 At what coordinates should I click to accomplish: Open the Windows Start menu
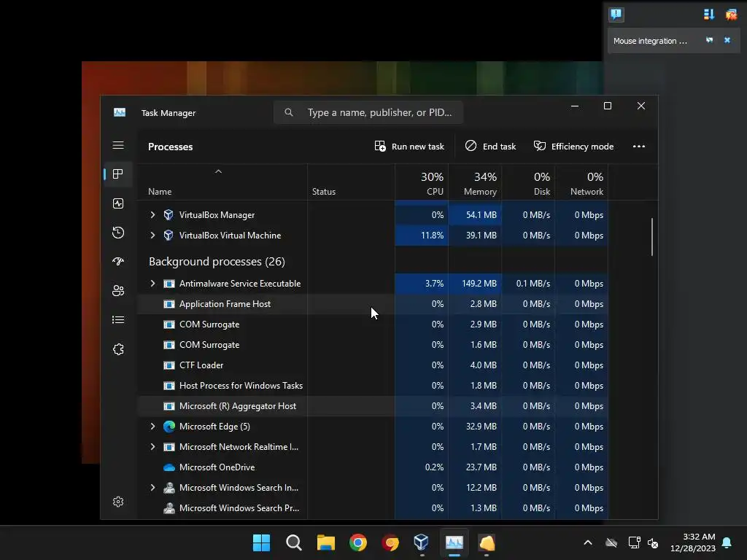pos(261,542)
